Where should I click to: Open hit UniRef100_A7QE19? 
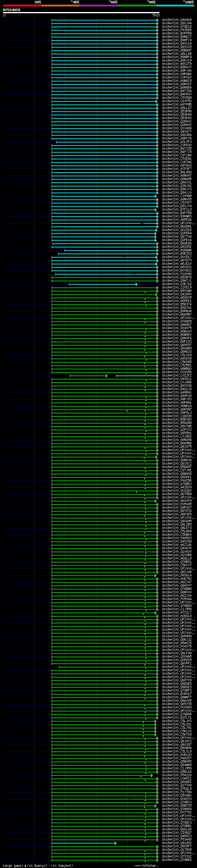[x=177, y=26]
